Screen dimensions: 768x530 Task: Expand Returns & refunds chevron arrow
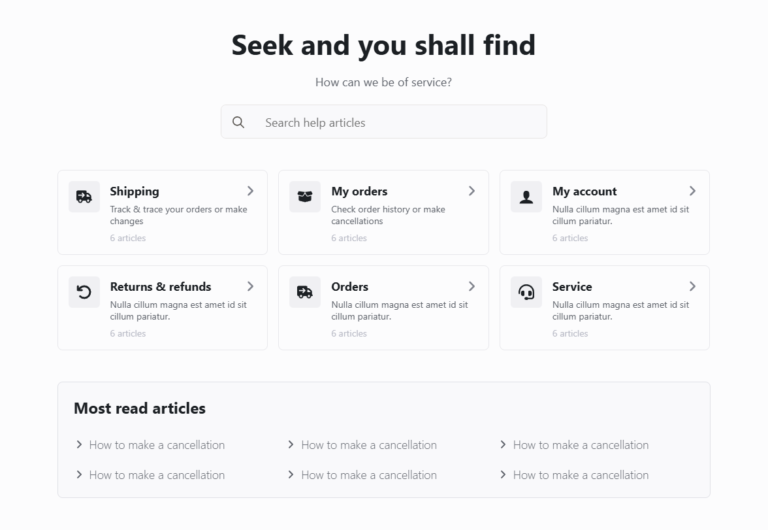click(250, 286)
